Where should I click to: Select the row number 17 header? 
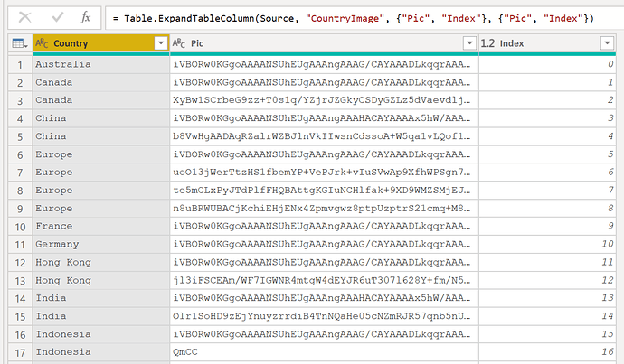coord(20,352)
